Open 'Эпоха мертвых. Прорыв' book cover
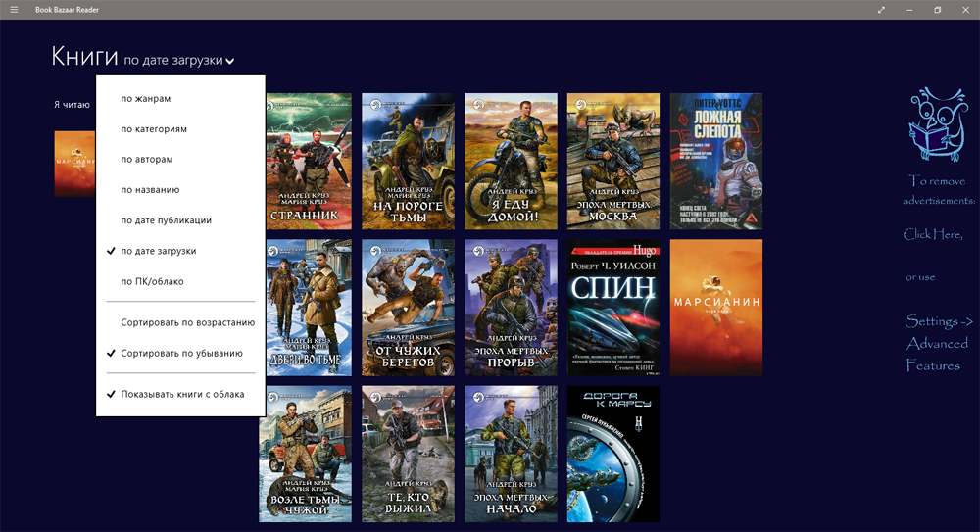 [x=511, y=308]
